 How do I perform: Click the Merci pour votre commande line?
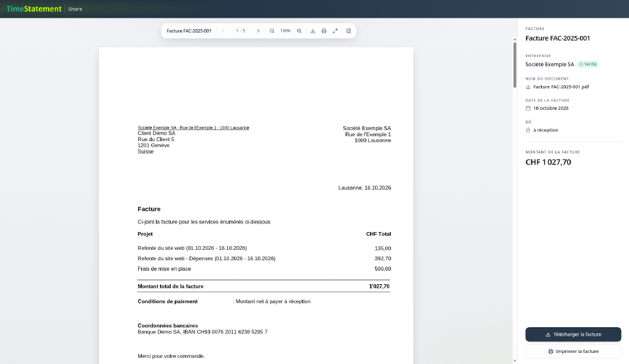point(171,356)
